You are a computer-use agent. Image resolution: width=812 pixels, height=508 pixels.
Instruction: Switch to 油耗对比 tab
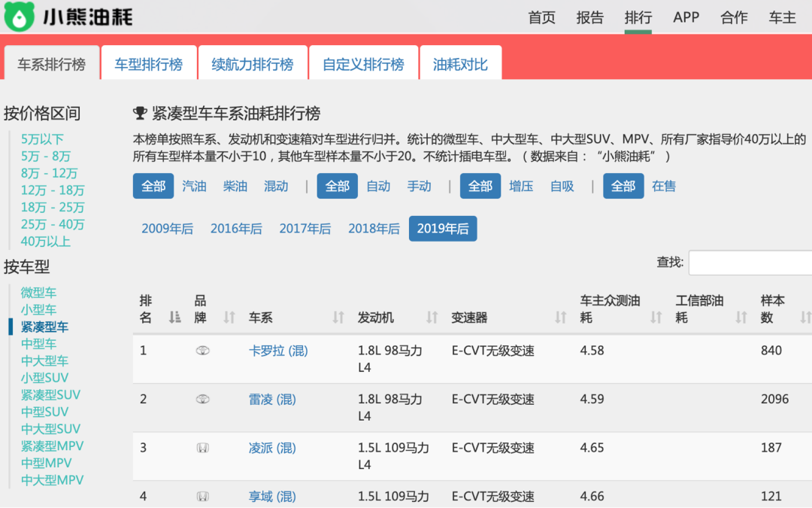point(460,64)
